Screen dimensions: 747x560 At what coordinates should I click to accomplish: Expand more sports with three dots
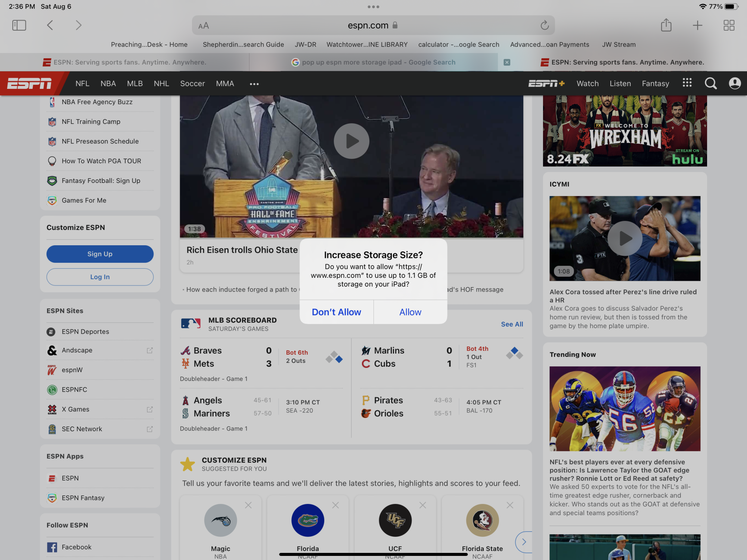click(x=254, y=84)
